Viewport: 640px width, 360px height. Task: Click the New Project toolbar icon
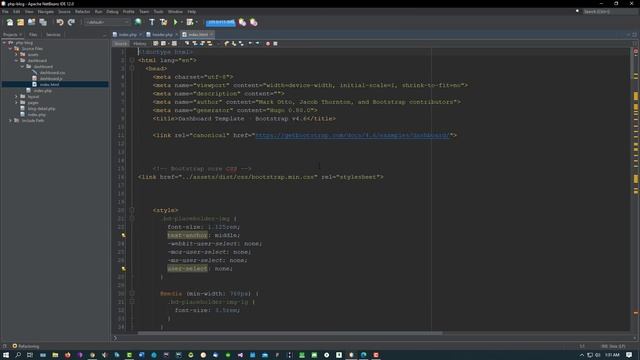click(x=20, y=22)
